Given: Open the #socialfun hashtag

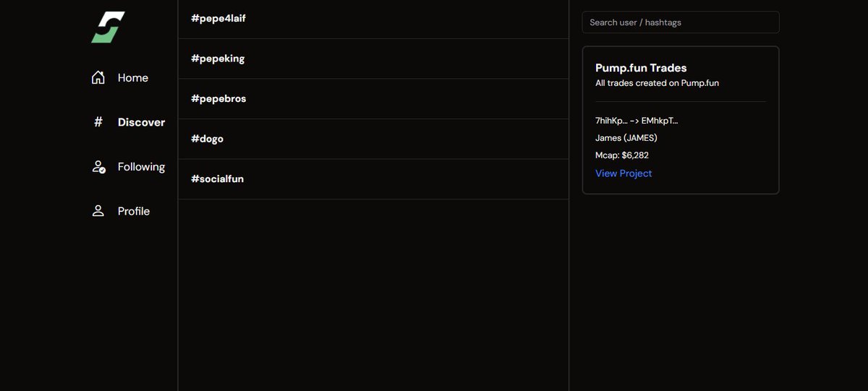Looking at the screenshot, I should (373, 179).
